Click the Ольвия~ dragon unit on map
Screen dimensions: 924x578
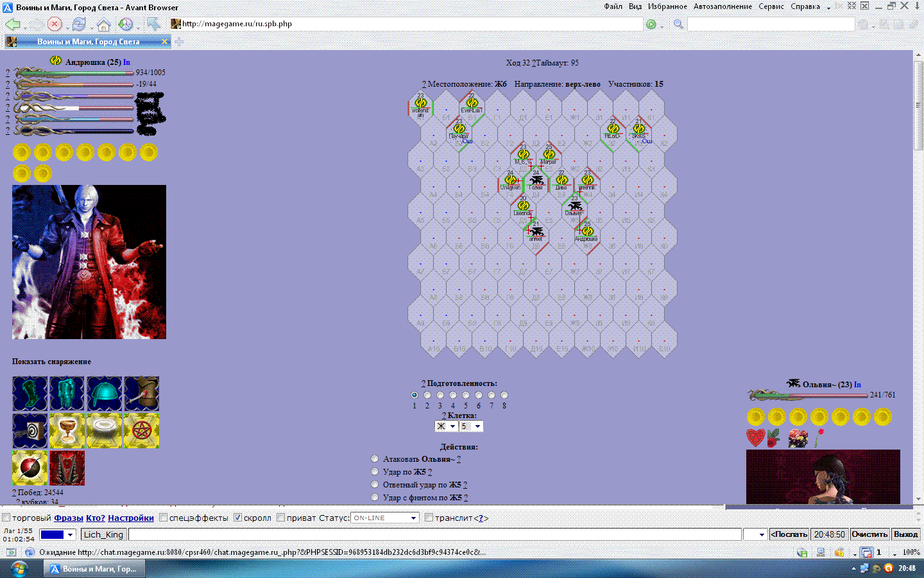[575, 207]
